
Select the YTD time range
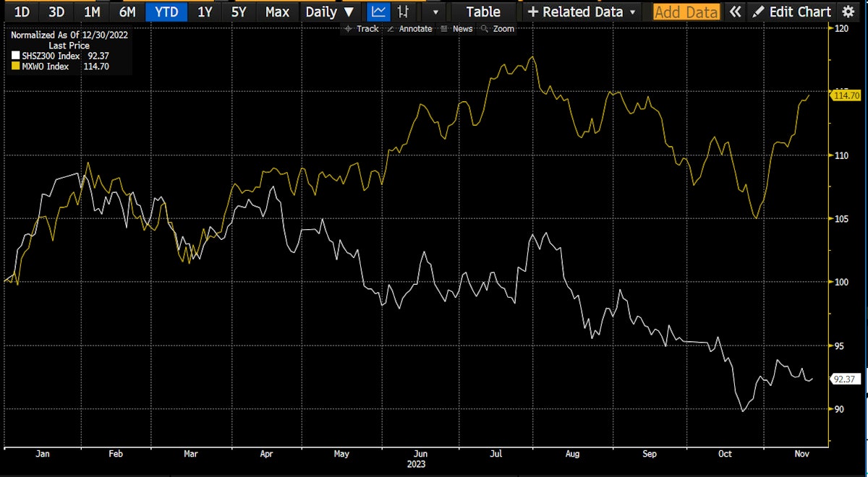tap(166, 12)
